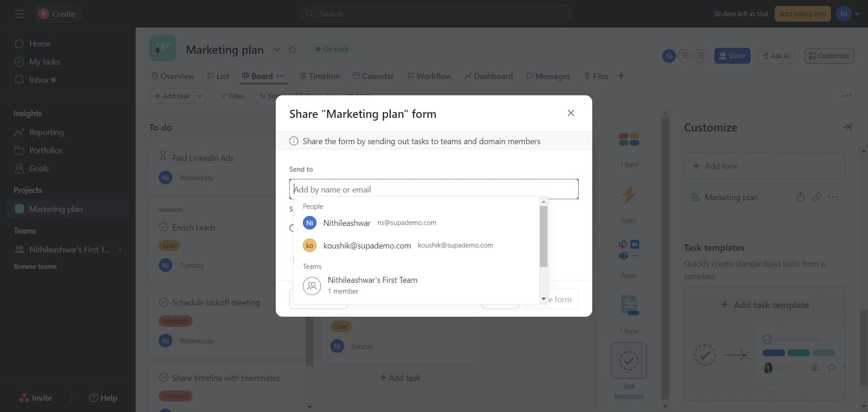
Task: Switch to the Timeline tab
Action: pos(324,76)
